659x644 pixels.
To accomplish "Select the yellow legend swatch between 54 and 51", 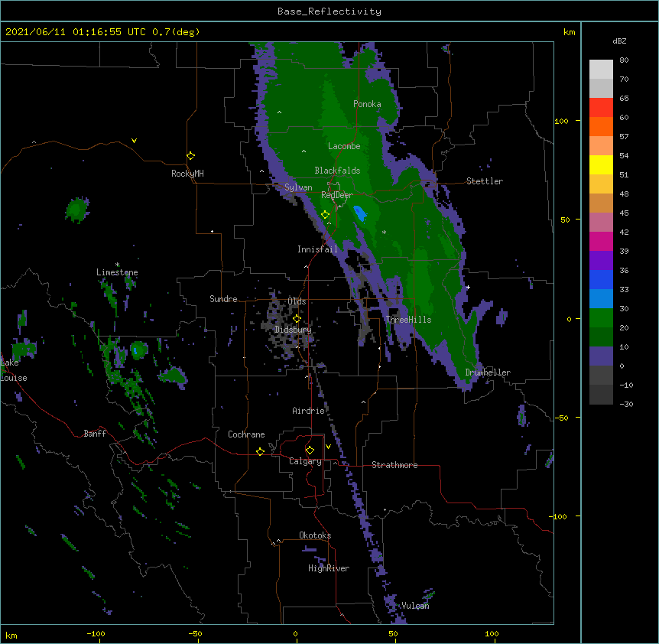I will point(601,165).
